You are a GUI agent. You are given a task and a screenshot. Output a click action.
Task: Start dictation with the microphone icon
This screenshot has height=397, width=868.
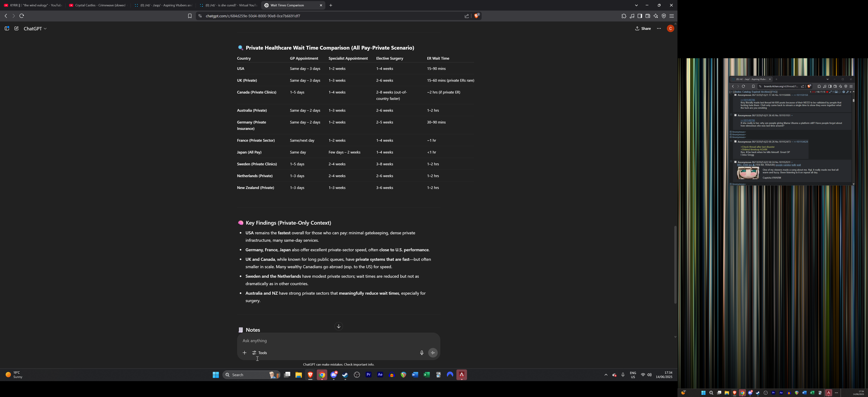(421, 353)
